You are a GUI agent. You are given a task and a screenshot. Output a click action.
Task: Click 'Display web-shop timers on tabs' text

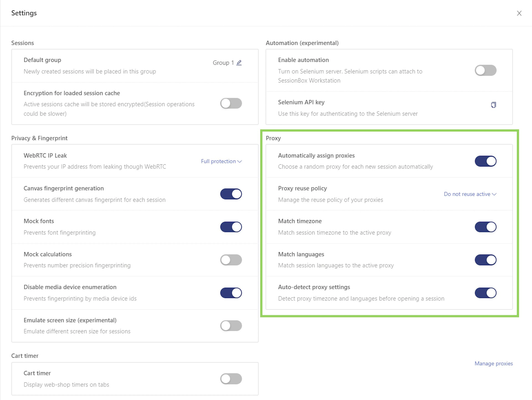[66, 385]
